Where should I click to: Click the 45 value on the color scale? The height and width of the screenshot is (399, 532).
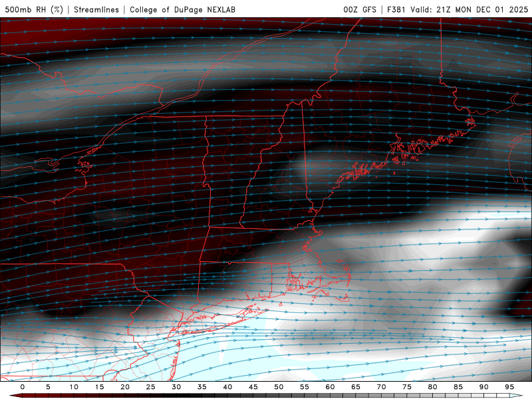tap(253, 387)
